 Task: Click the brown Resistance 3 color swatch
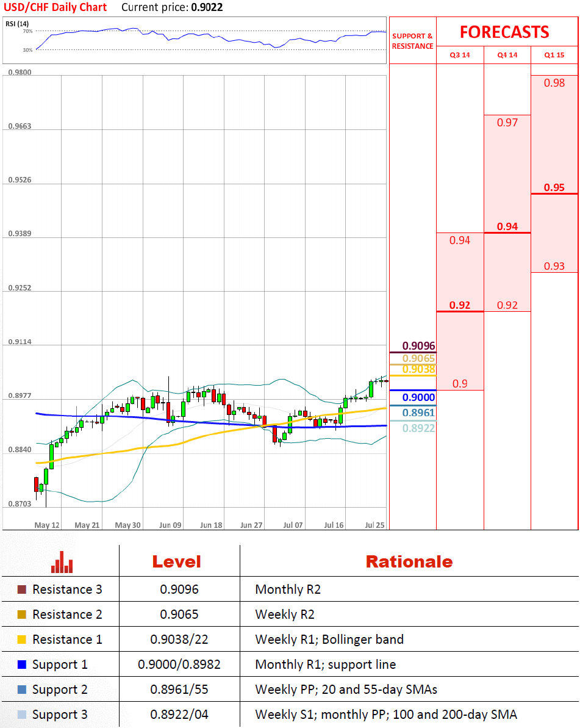pyautogui.click(x=22, y=589)
